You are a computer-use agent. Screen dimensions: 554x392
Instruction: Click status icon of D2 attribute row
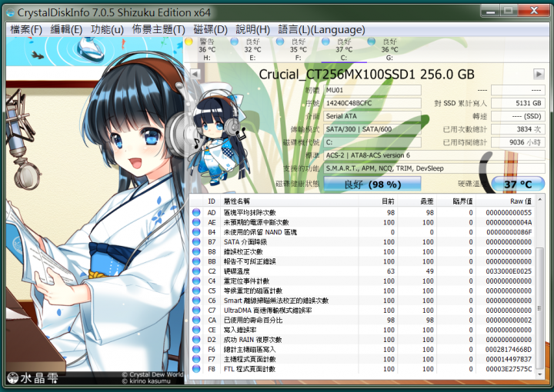click(x=196, y=340)
